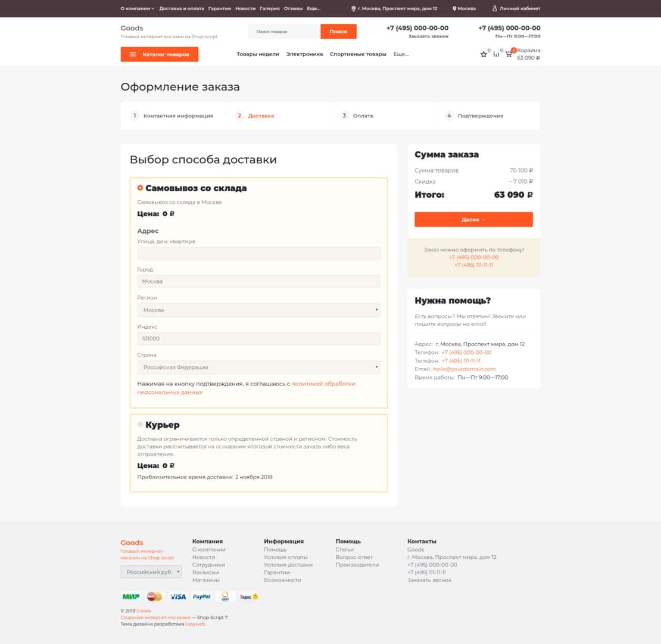This screenshot has height=644, width=661.
Task: Click the МИР payment logo
Action: [130, 596]
